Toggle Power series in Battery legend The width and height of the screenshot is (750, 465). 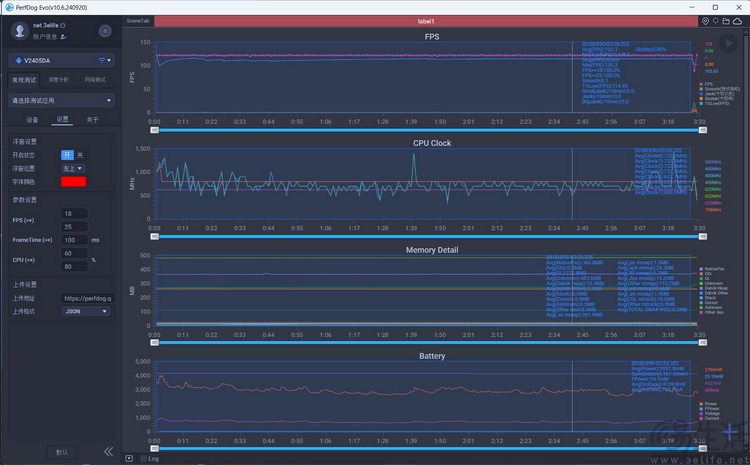(x=708, y=404)
